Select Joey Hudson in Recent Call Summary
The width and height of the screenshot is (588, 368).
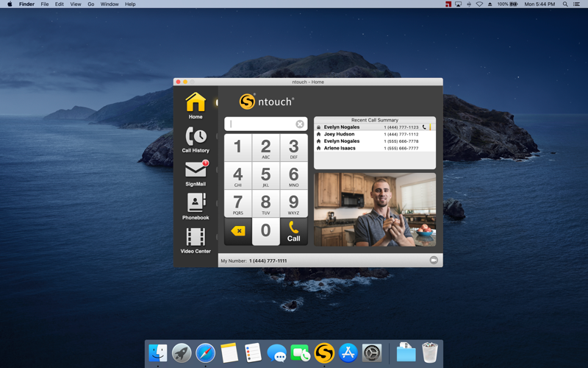click(x=375, y=134)
